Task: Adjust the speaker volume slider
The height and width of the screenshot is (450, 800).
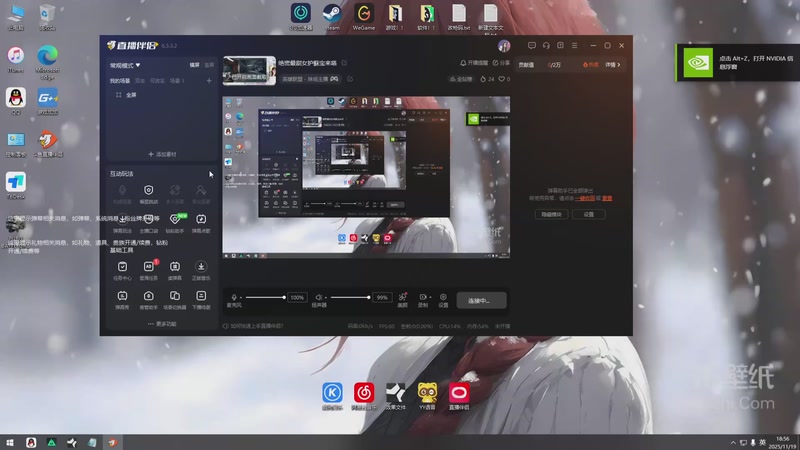Action: tap(350, 297)
